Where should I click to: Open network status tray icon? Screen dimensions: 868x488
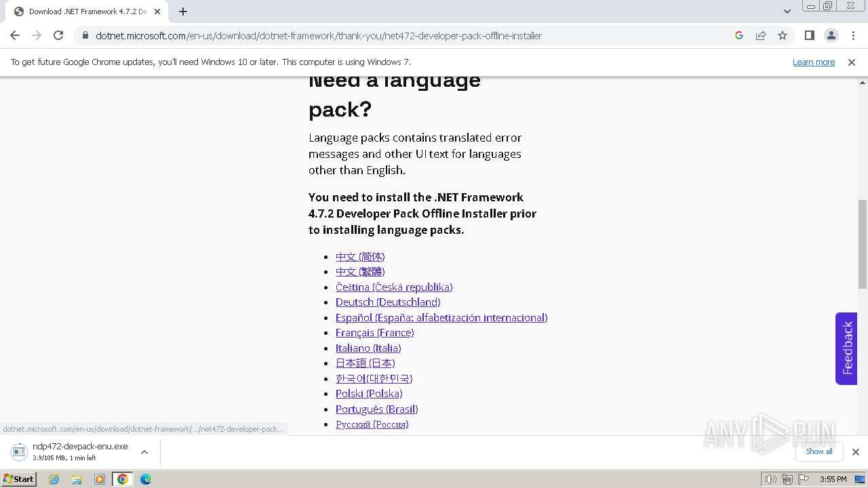click(787, 479)
